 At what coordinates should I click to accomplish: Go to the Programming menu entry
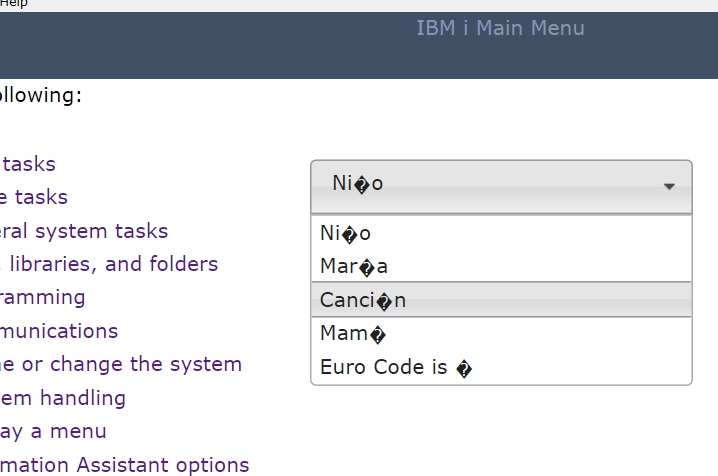(43, 297)
